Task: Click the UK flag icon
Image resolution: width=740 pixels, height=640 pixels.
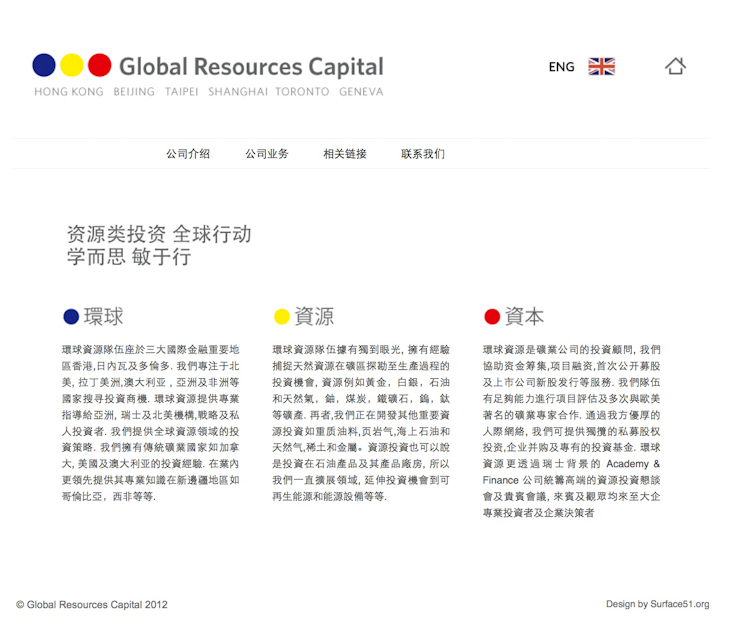Action: tap(602, 67)
